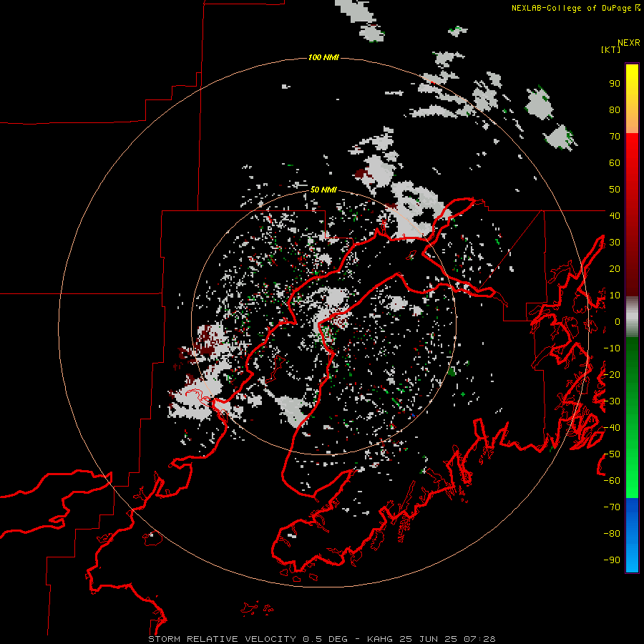Click the "80" positive velocity legend value
Image resolution: width=644 pixels, height=644 pixels.
pos(615,110)
